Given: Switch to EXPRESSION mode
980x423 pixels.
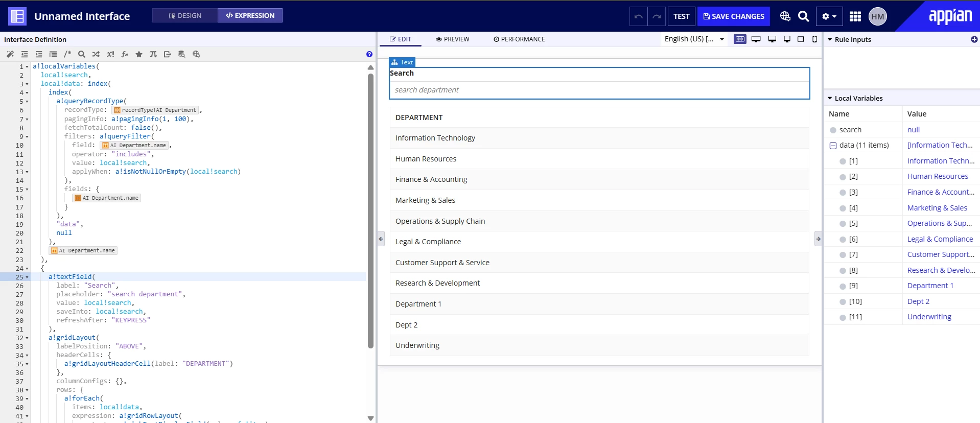Looking at the screenshot, I should coord(250,15).
